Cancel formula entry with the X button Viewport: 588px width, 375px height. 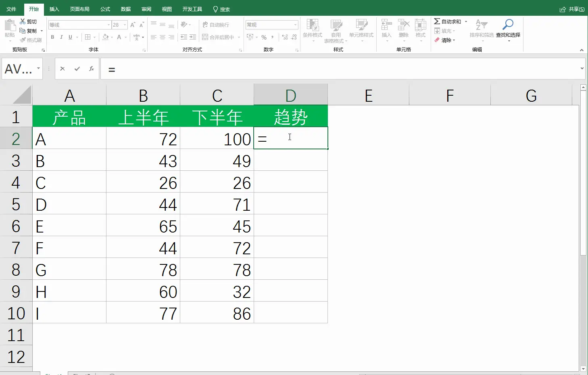[x=63, y=69]
